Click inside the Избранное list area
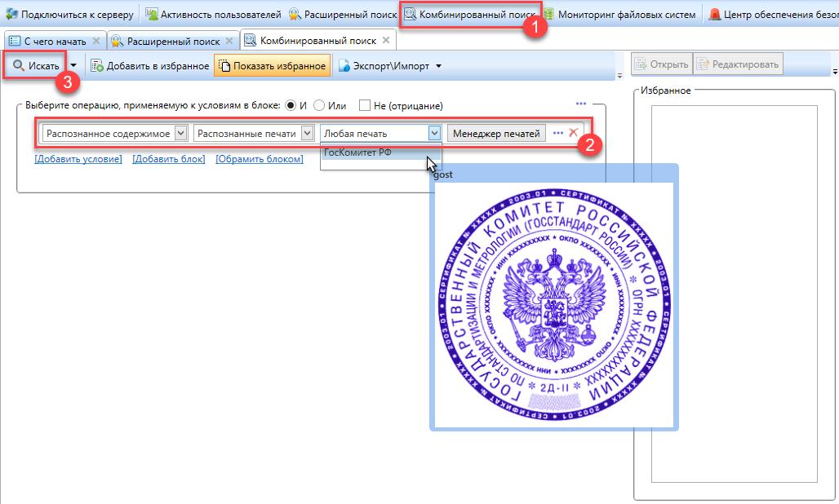This screenshot has width=839, height=504. click(735, 294)
